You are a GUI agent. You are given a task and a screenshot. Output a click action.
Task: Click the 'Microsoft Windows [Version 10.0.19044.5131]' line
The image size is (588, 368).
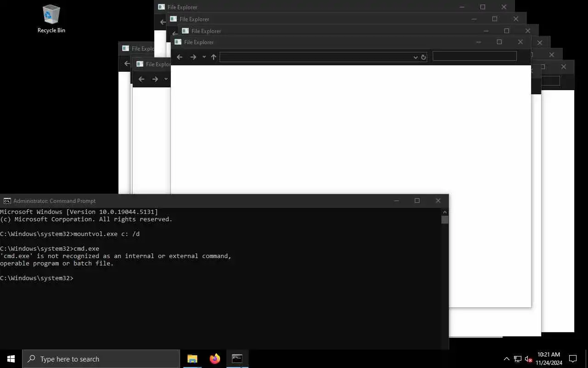[79, 212]
